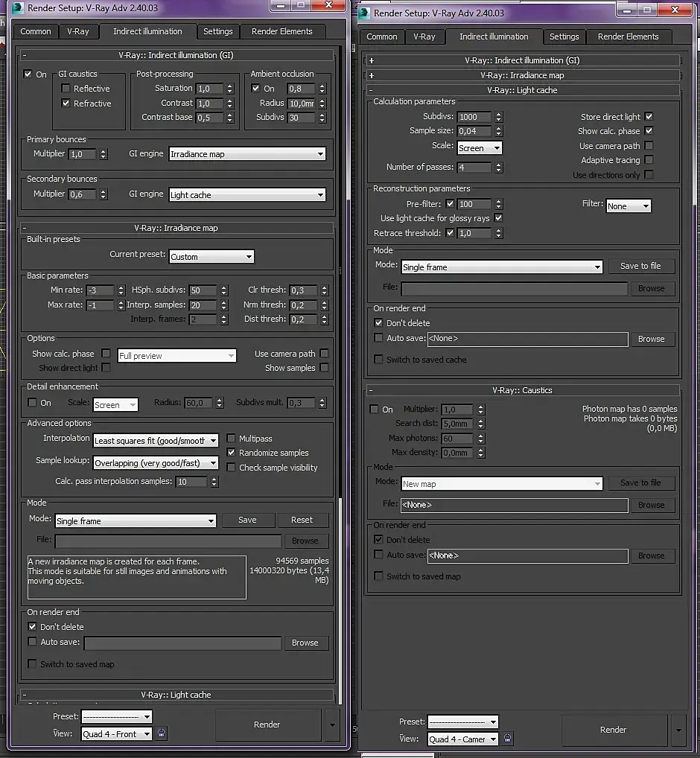Open the render options arrow beside right Render button
Image resolution: width=700 pixels, height=758 pixels.
coord(678,730)
